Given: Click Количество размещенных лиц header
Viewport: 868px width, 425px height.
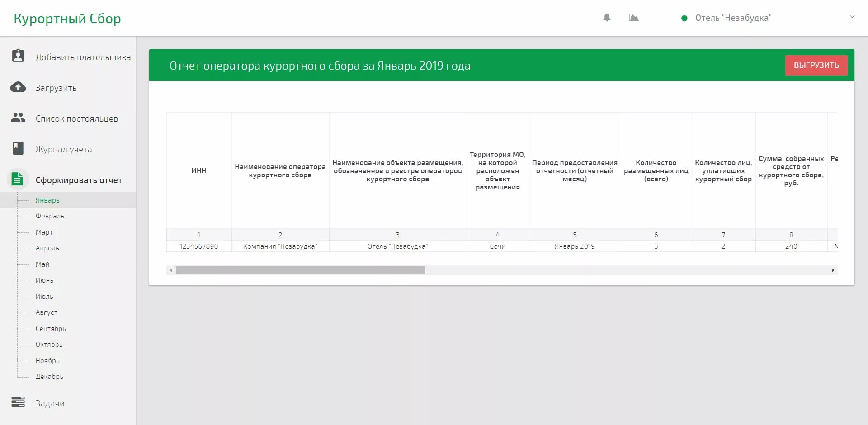Looking at the screenshot, I should [656, 170].
